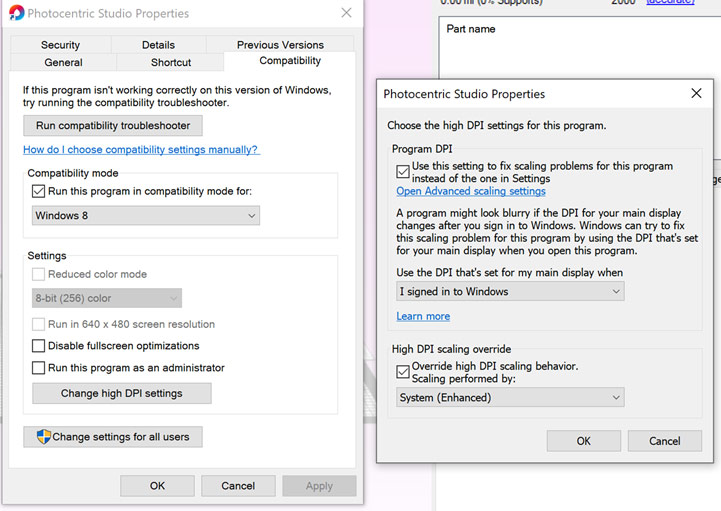The height and width of the screenshot is (511, 721).
Task: Click the Photocentric Studio logo icon in title bar
Action: coord(17,13)
